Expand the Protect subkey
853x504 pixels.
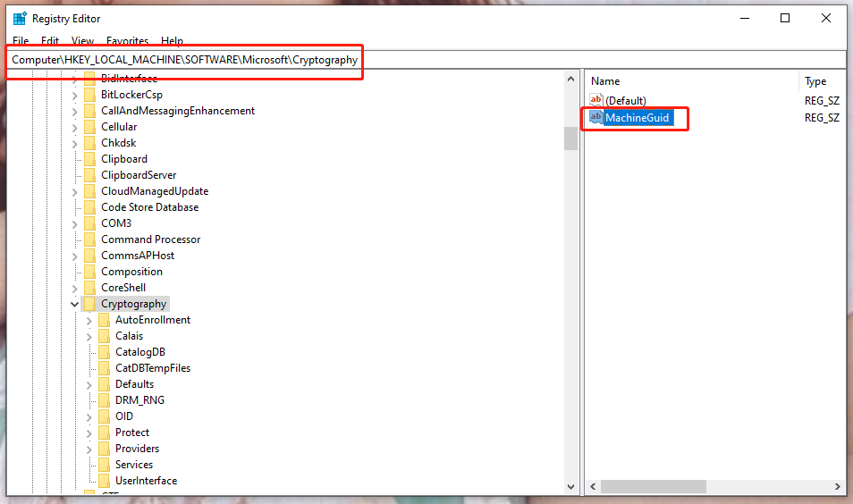[89, 433]
